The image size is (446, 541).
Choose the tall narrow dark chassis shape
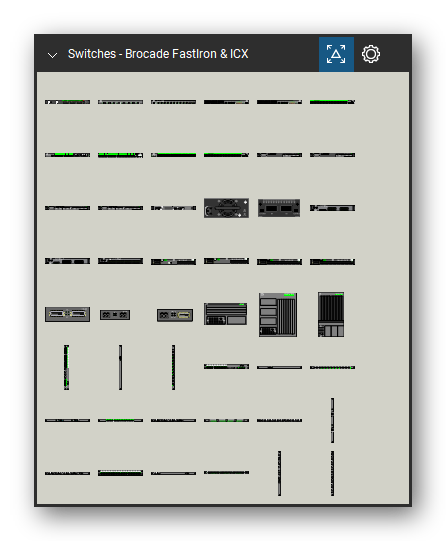point(331,314)
